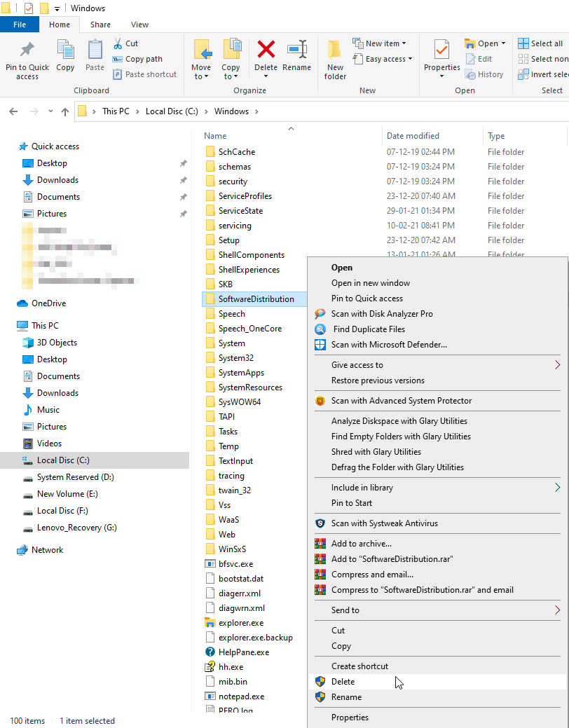
Task: Navigate up one level with the up arrow
Action: coord(64,111)
